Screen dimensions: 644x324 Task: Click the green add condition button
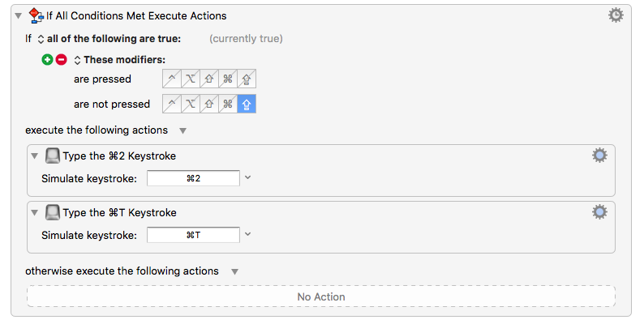(x=47, y=59)
